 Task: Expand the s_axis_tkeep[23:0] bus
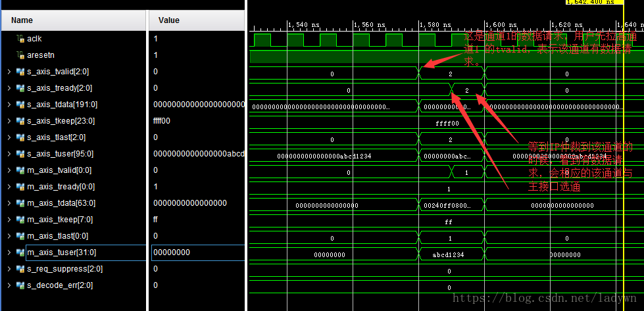point(9,121)
